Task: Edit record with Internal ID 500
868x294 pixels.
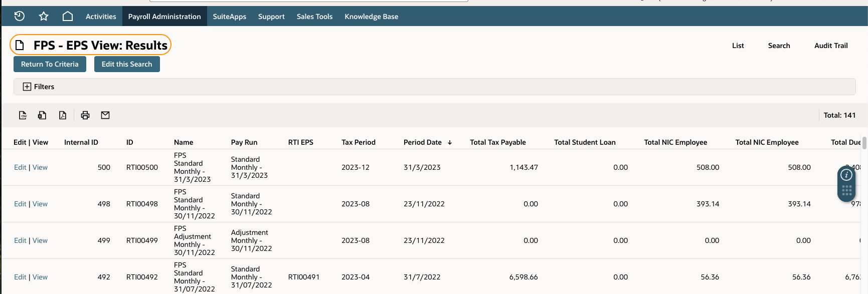Action: click(20, 167)
